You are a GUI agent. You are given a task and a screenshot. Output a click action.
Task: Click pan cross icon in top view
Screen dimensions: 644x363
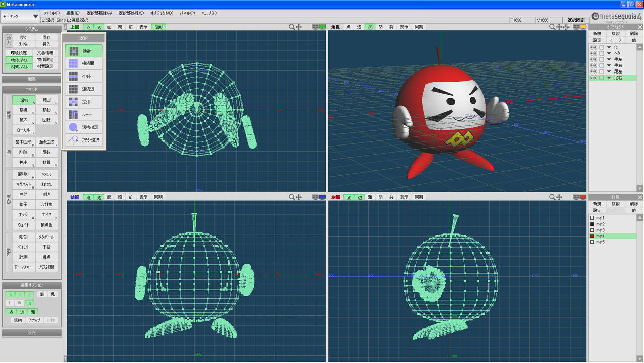click(299, 27)
